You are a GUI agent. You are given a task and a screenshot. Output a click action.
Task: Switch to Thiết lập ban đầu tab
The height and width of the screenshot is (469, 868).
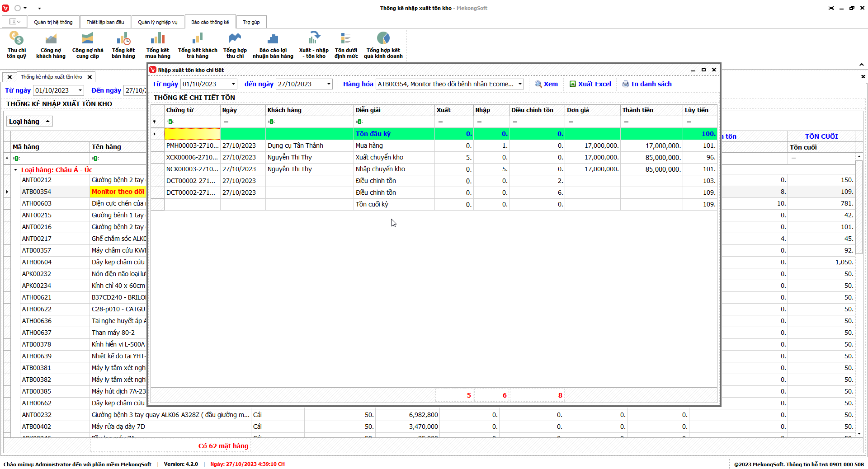point(105,22)
